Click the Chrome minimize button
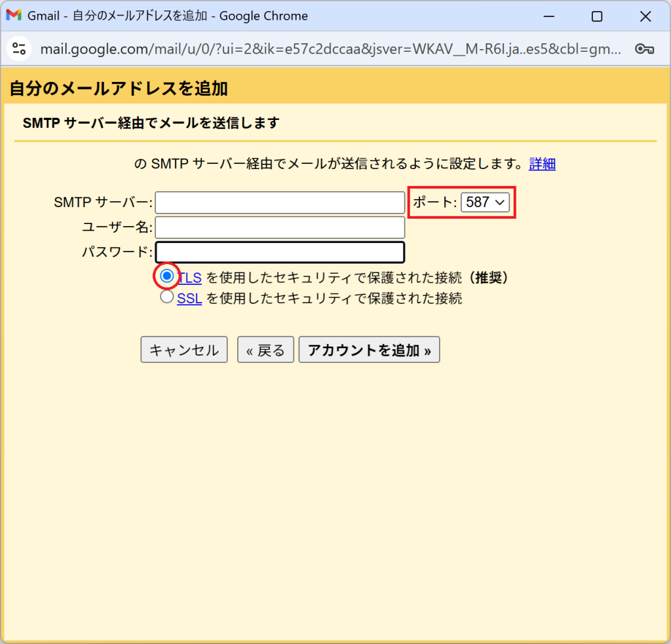The width and height of the screenshot is (671, 644). [549, 16]
